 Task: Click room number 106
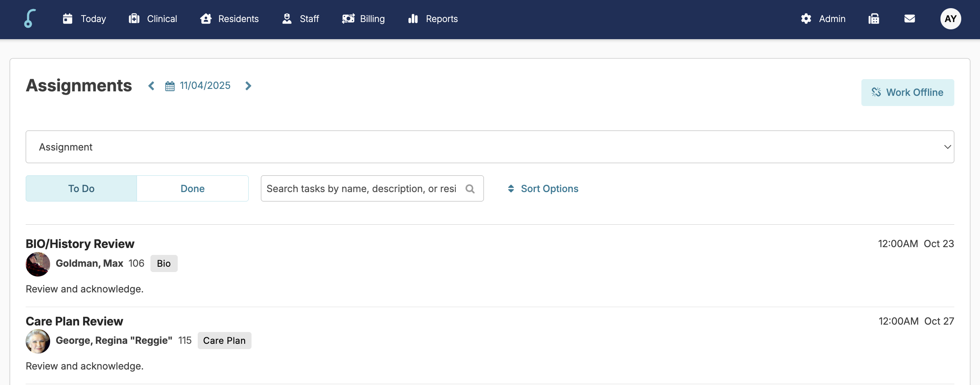click(137, 263)
